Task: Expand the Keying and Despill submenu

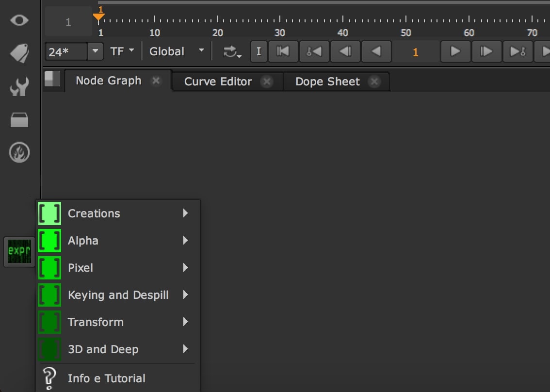Action: tap(118, 295)
